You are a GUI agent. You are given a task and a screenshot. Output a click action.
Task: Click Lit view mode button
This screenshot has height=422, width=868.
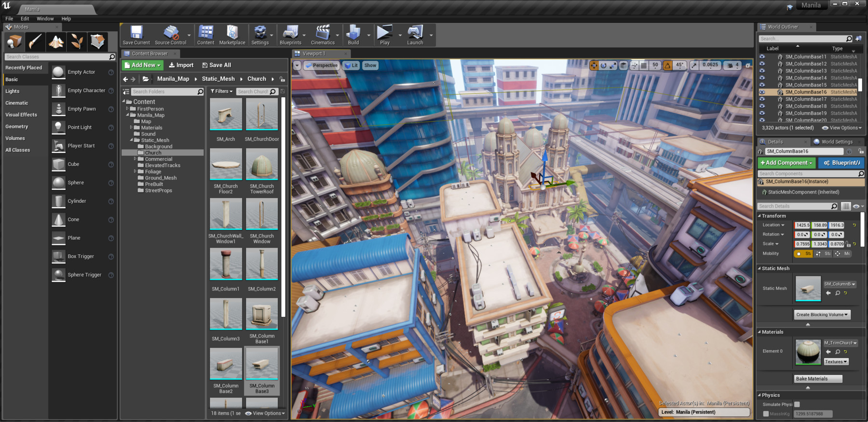coord(351,66)
